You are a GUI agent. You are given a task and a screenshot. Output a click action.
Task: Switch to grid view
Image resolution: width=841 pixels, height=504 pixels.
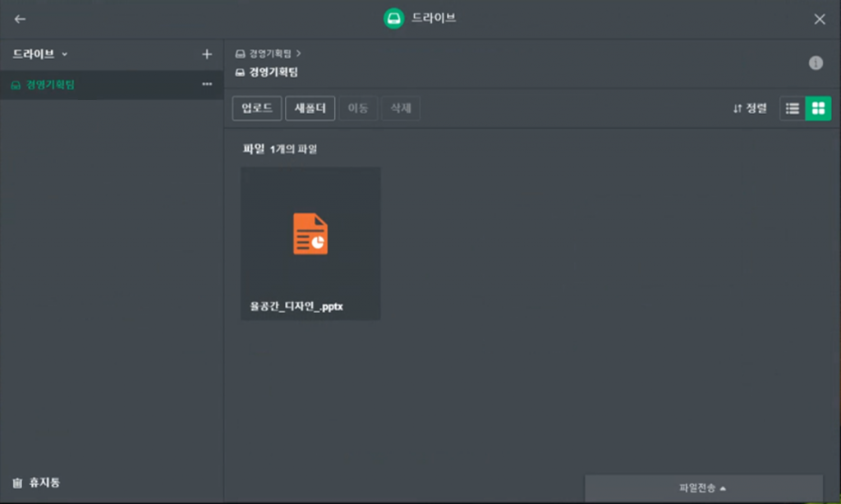tap(818, 108)
